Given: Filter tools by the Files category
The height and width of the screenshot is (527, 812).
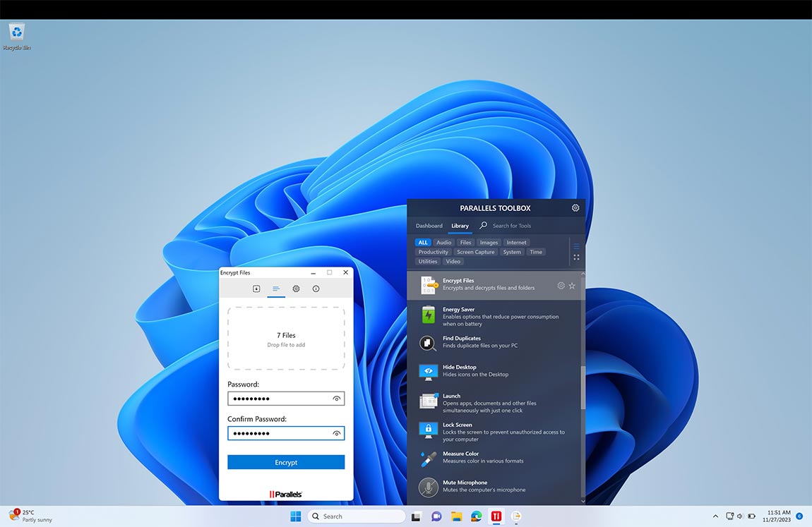Looking at the screenshot, I should 465,242.
